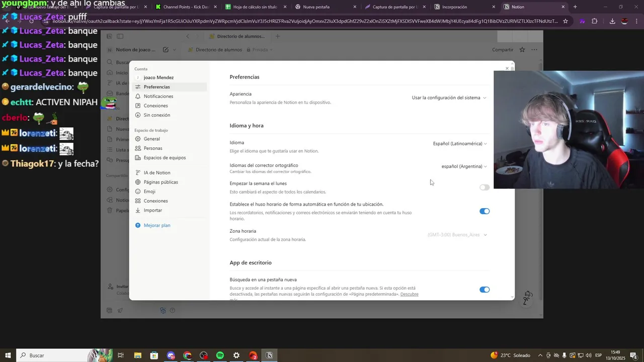Viewport: 644px width, 362px height.
Task: Open the spellchecker español (Argentina) dropdown
Action: pyautogui.click(x=464, y=166)
